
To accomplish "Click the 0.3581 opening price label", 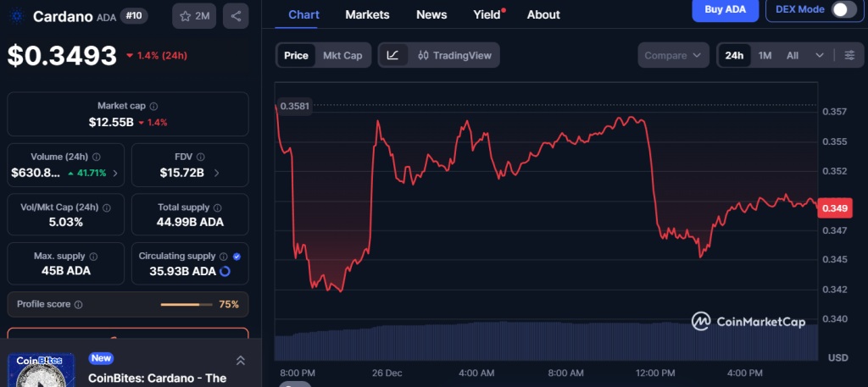I will [x=295, y=106].
